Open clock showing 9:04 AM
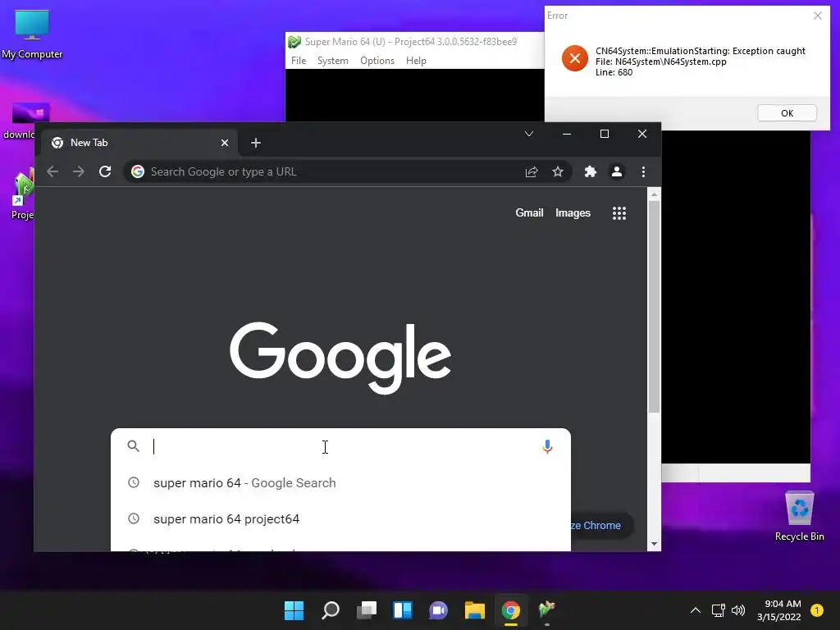Viewport: 840px width, 630px height. point(779,610)
